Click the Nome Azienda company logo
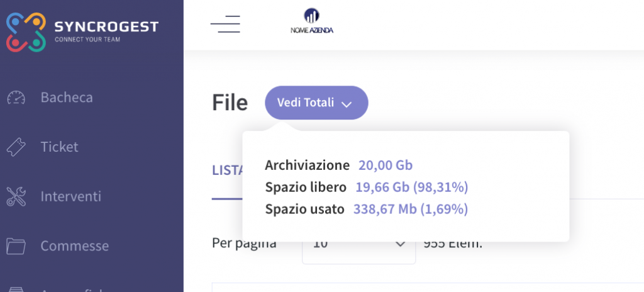644x292 pixels. (312, 21)
